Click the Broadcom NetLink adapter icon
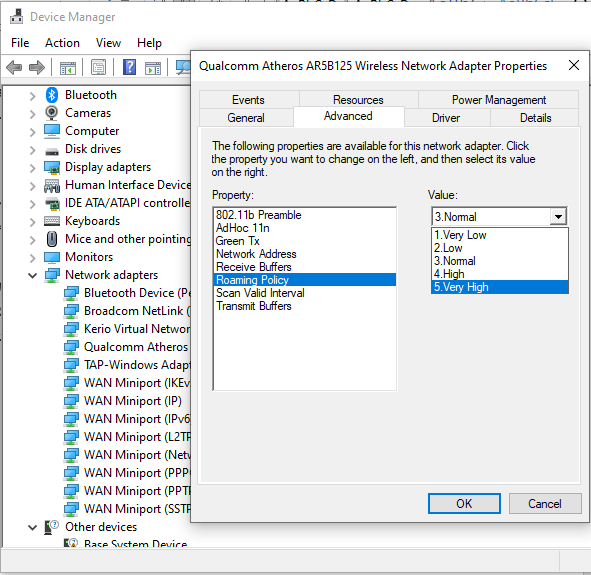Screen dimensions: 591x575 [71, 311]
